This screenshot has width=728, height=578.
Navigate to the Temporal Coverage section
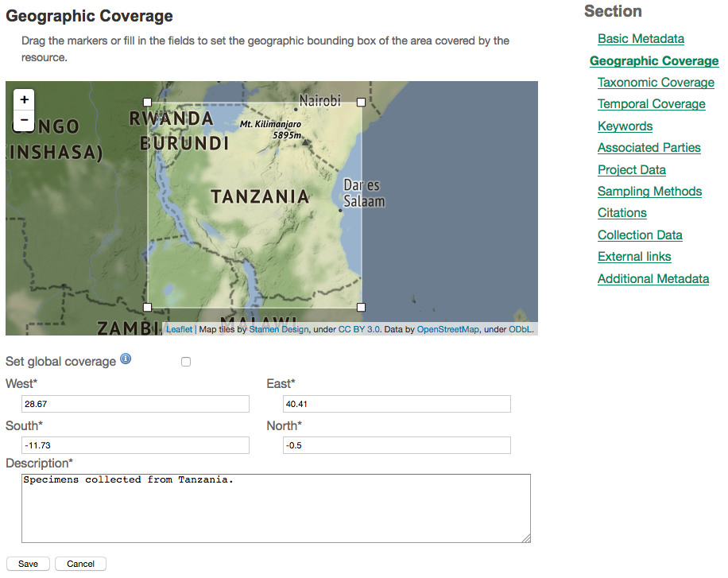(651, 104)
